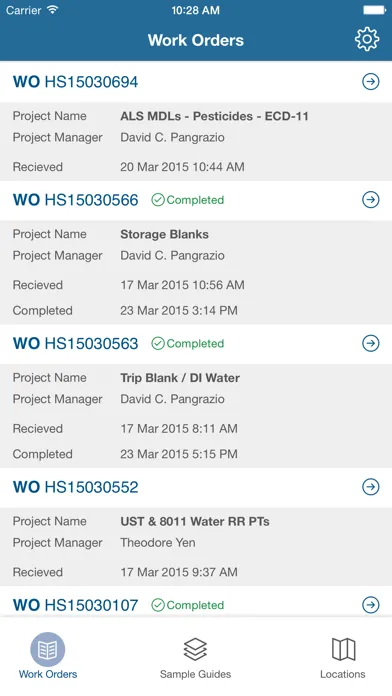
Task: Select the Trip Blank / DI Water project
Action: pyautogui.click(x=180, y=378)
